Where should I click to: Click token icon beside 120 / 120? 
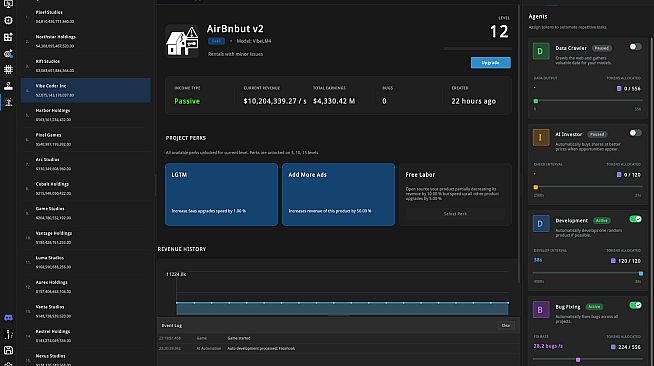point(613,261)
